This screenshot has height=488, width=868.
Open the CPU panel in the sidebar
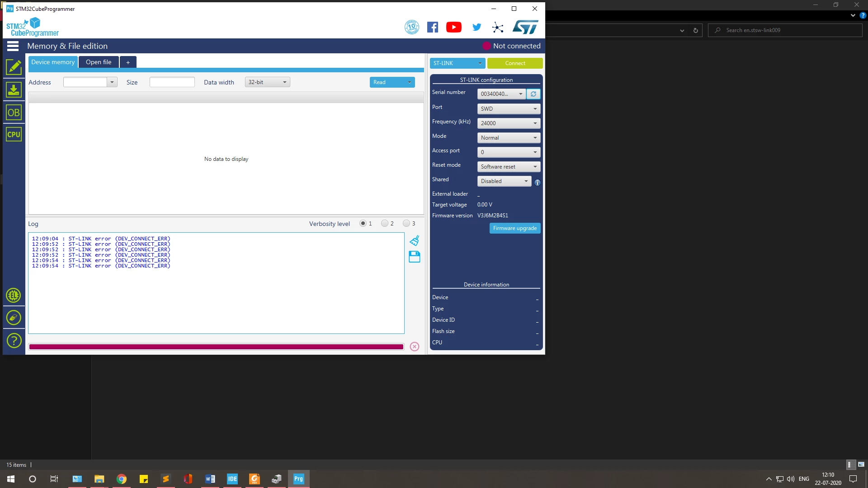[x=14, y=134]
